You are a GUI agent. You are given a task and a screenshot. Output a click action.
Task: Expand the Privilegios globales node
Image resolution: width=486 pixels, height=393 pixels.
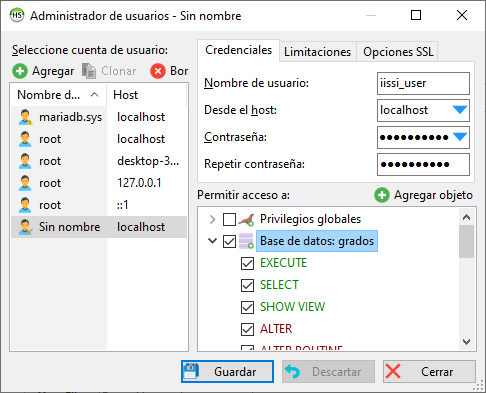tap(212, 219)
